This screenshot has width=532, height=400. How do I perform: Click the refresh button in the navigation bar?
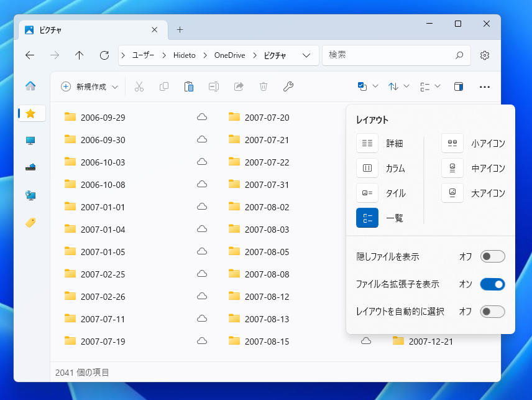pyautogui.click(x=104, y=55)
